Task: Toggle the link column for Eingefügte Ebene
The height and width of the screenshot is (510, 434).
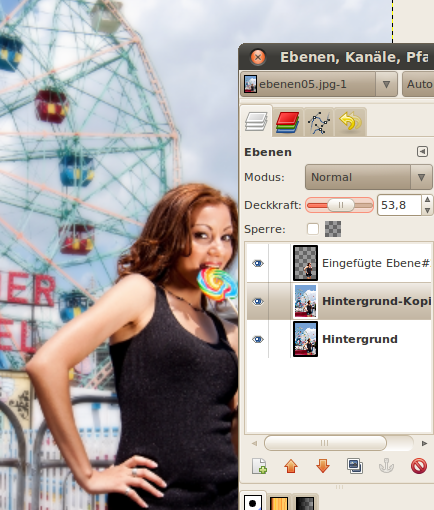Action: tap(279, 263)
